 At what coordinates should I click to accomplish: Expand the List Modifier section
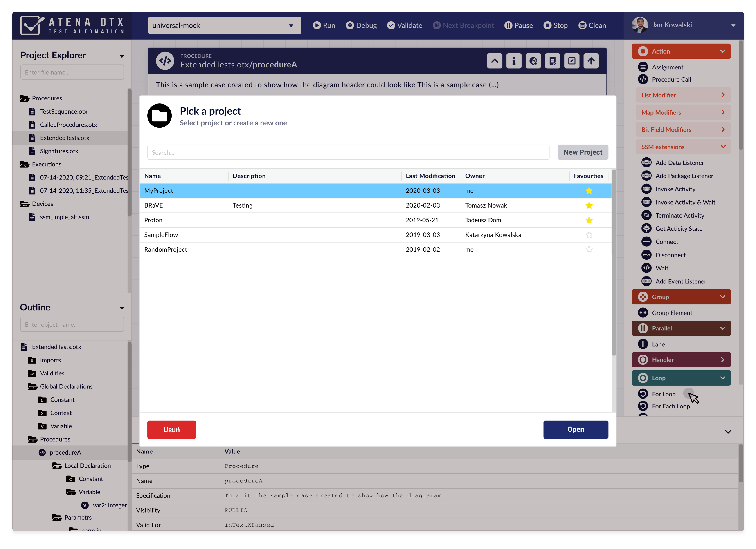(x=683, y=95)
